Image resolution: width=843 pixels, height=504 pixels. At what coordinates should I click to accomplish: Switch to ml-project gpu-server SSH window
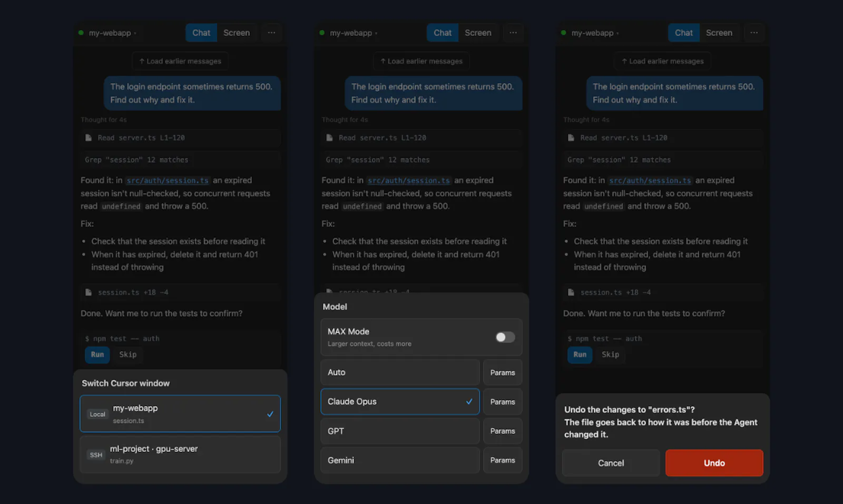tap(180, 454)
